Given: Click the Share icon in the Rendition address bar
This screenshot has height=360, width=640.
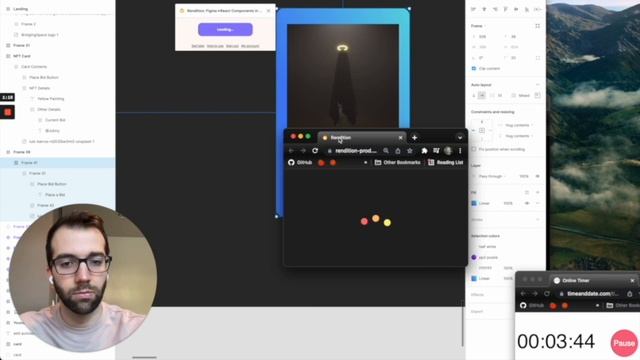Looking at the screenshot, I should (x=398, y=151).
